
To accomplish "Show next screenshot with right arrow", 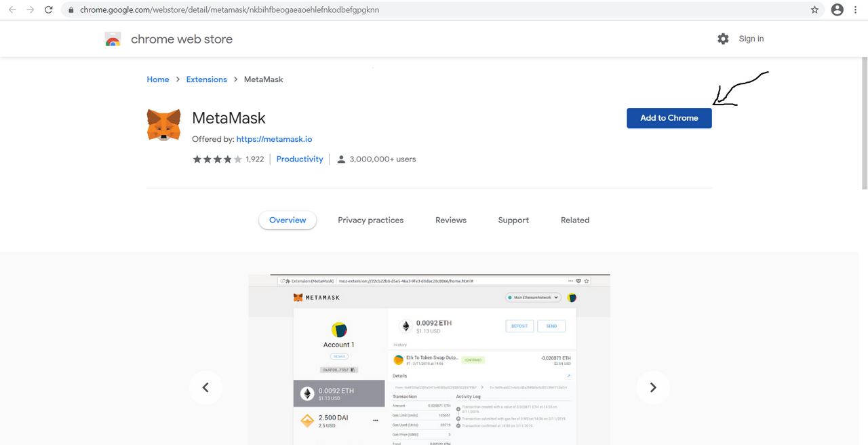I will (653, 387).
